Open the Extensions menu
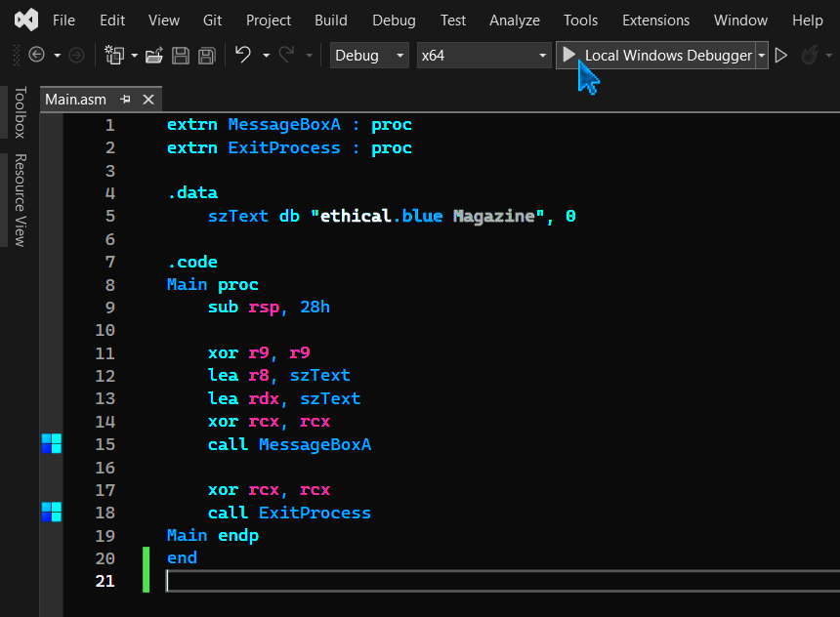 pos(655,21)
